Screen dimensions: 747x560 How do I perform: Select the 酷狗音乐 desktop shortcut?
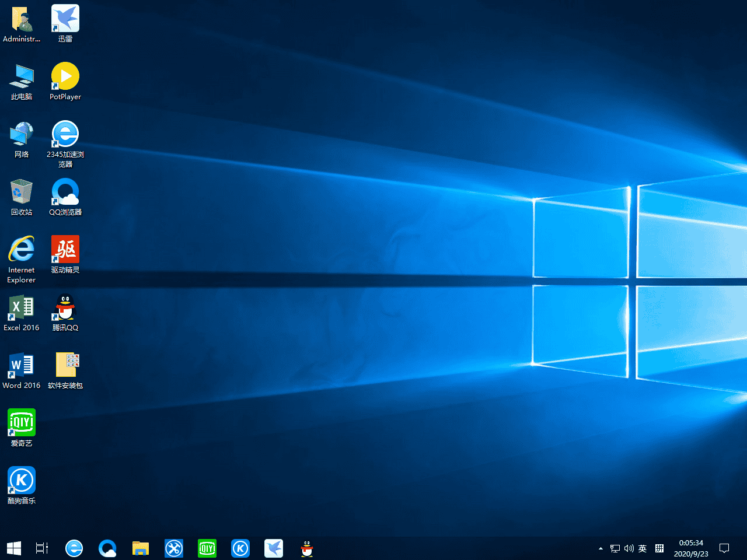[x=22, y=486]
